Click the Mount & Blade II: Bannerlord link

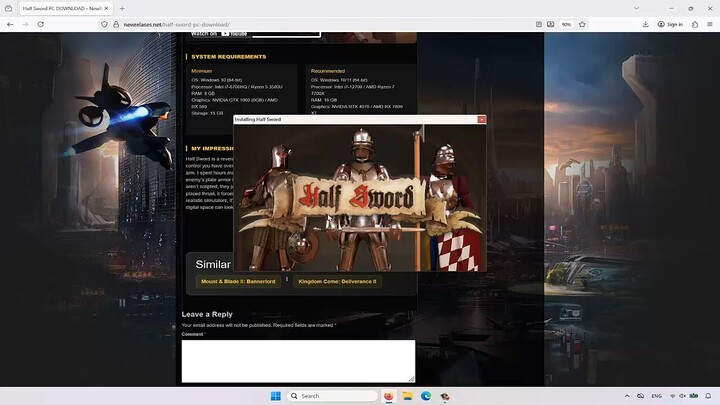tap(238, 282)
